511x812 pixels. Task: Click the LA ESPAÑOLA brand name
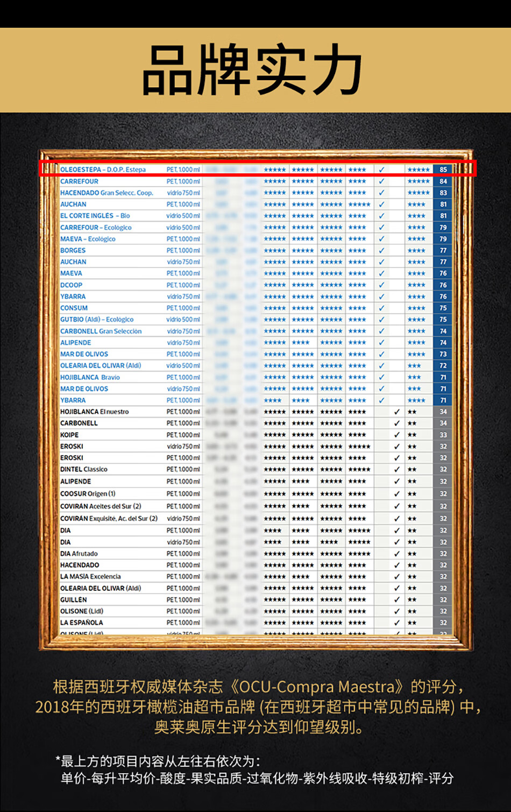pos(81,623)
